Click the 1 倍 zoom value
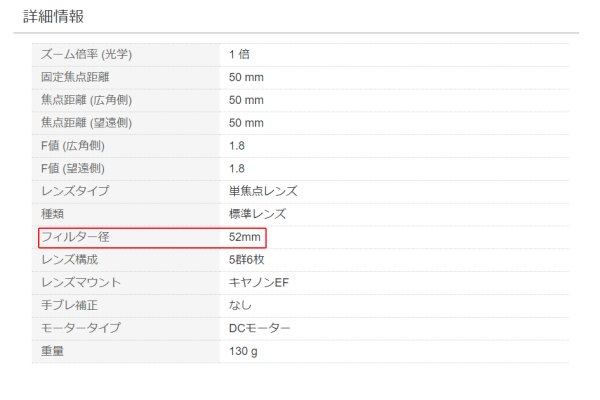 239,54
